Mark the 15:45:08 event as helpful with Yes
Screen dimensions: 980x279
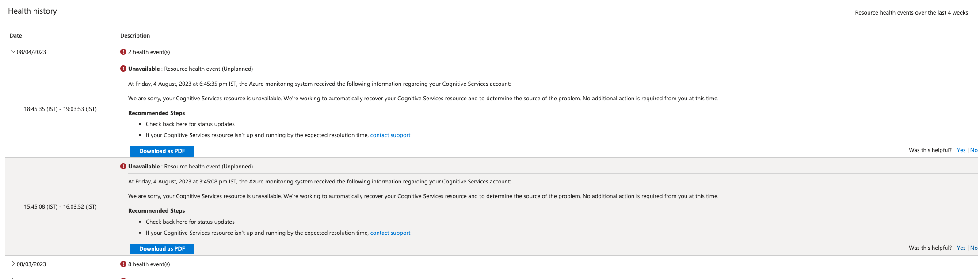coord(961,248)
